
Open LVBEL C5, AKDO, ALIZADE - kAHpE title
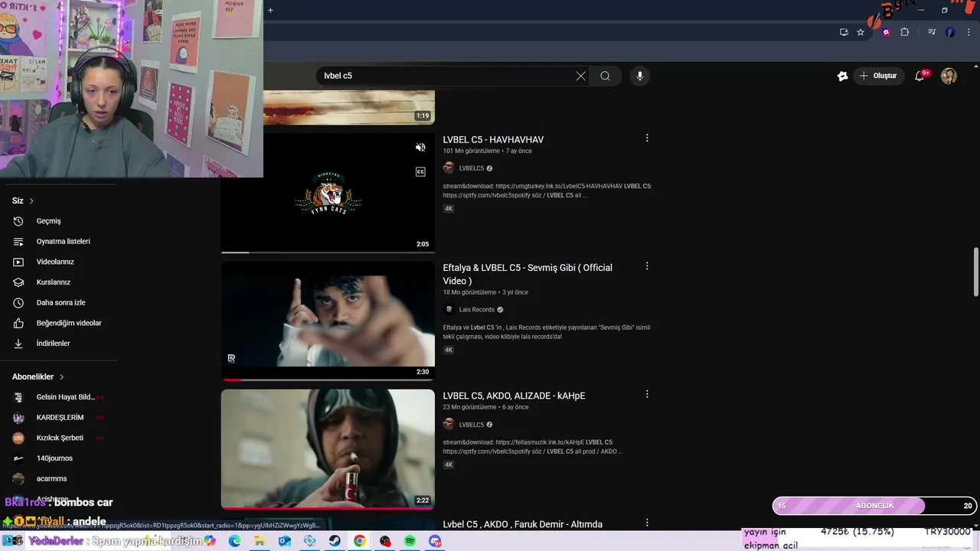[514, 396]
